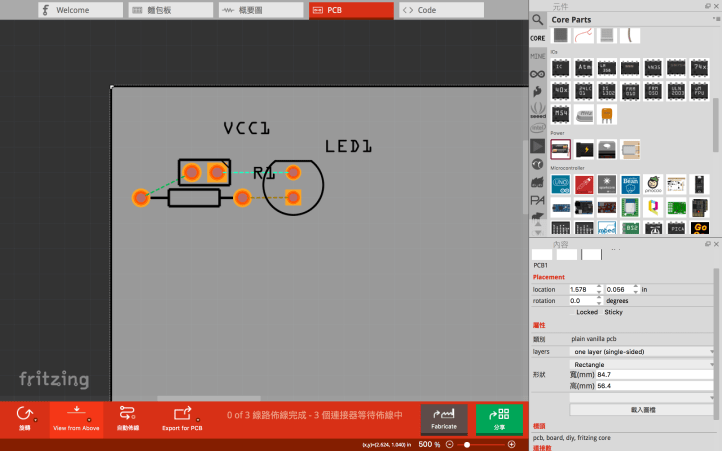Viewport: 722px width, 451px height.
Task: Click the green share button
Action: click(x=500, y=419)
